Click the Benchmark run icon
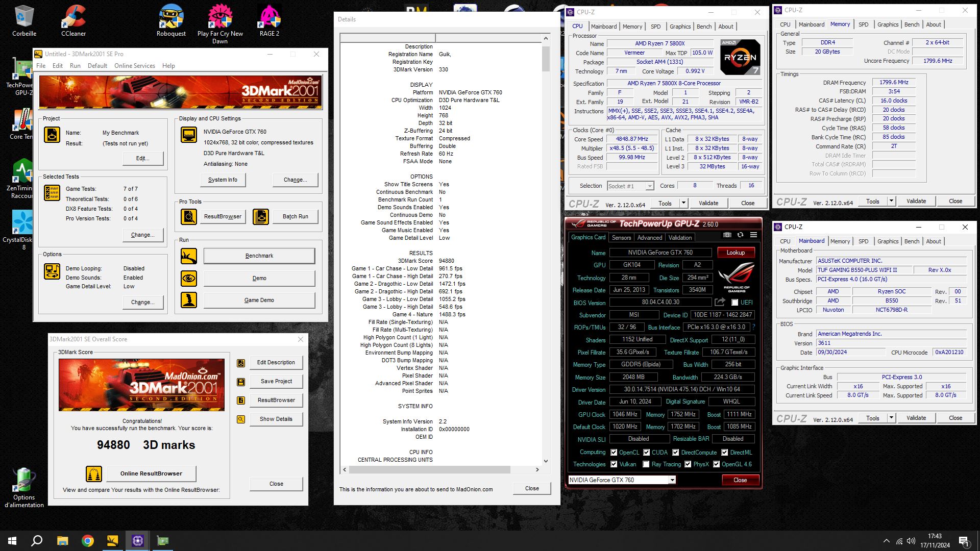980x551 pixels. pyautogui.click(x=189, y=256)
